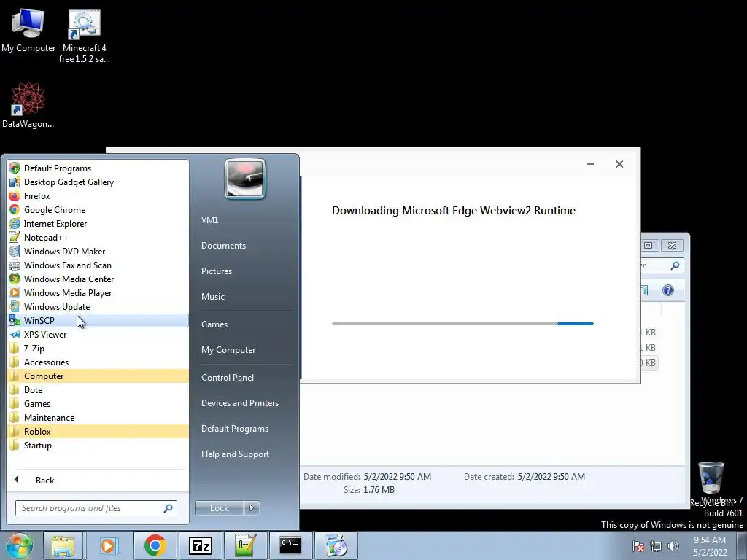Click the volume speaker tray icon

click(673, 546)
